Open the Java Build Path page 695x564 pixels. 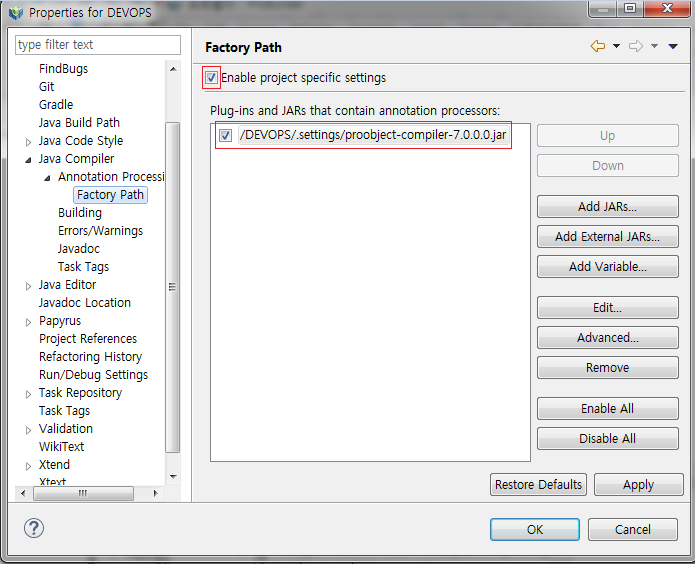[79, 122]
